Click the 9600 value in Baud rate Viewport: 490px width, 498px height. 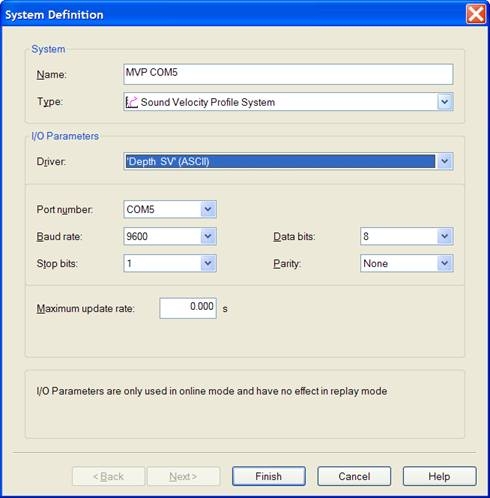coord(137,236)
